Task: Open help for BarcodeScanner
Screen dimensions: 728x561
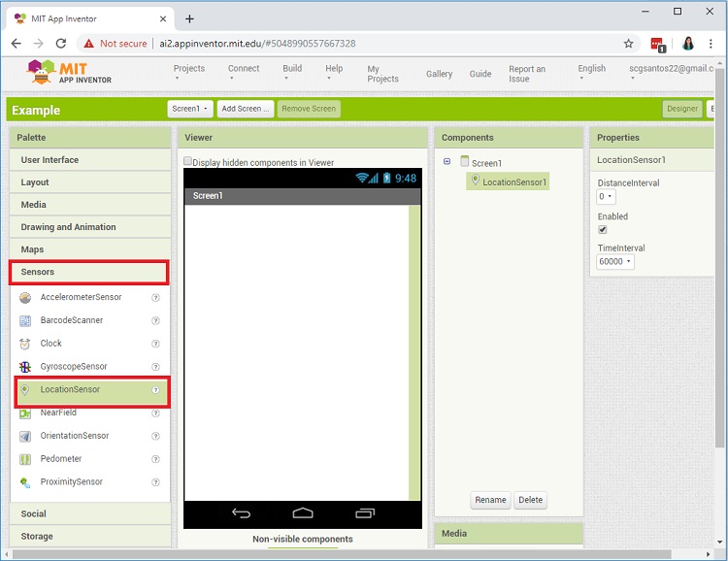Action: pos(156,320)
